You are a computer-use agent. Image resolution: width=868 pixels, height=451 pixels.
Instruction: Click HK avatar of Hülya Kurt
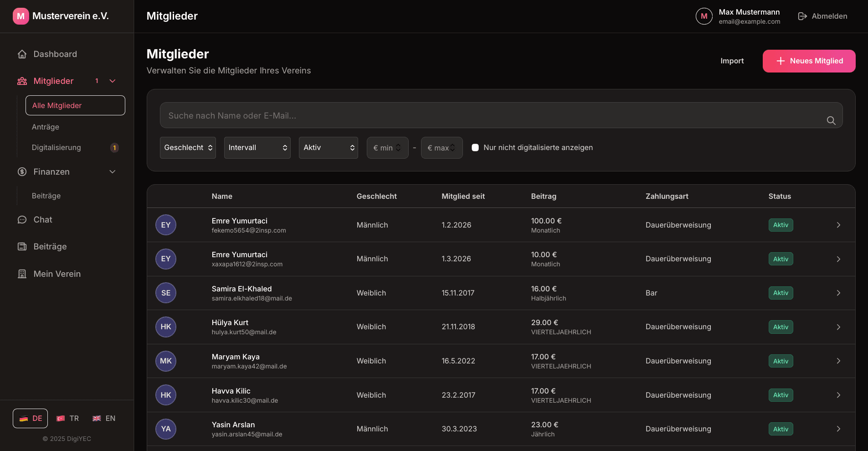[166, 327]
